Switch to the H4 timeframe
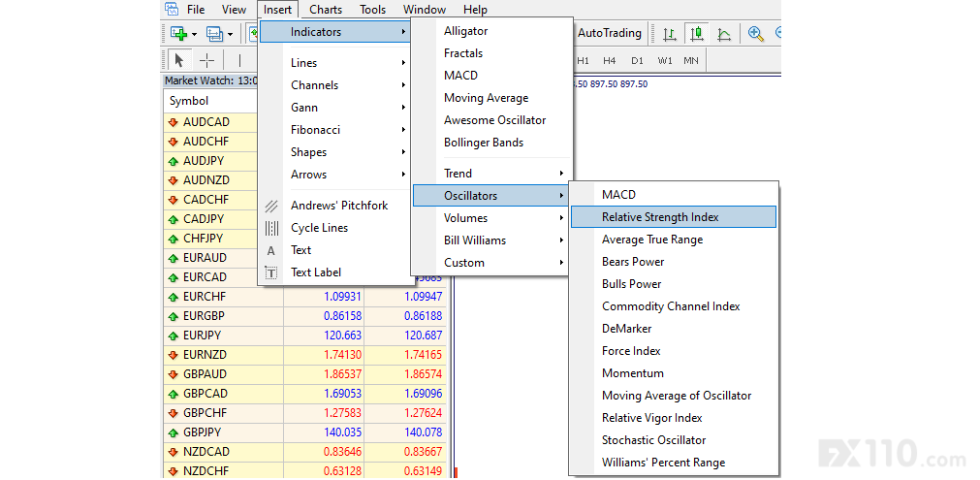980x480 pixels. [x=609, y=60]
